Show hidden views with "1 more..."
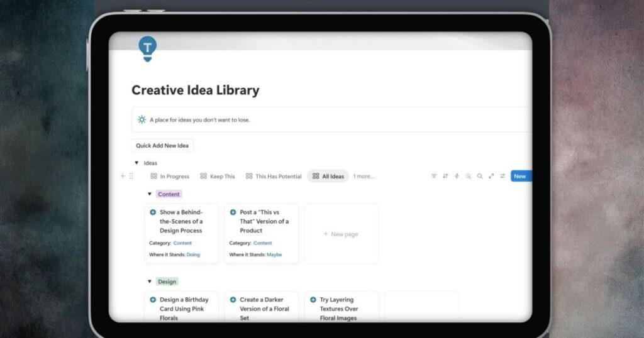This screenshot has height=338, width=644. [364, 177]
